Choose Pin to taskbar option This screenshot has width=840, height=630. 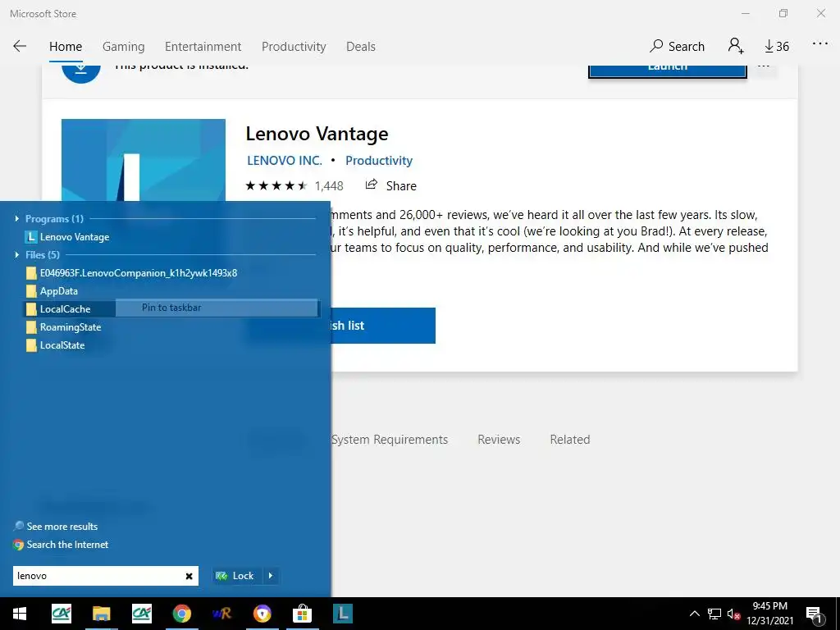(217, 308)
